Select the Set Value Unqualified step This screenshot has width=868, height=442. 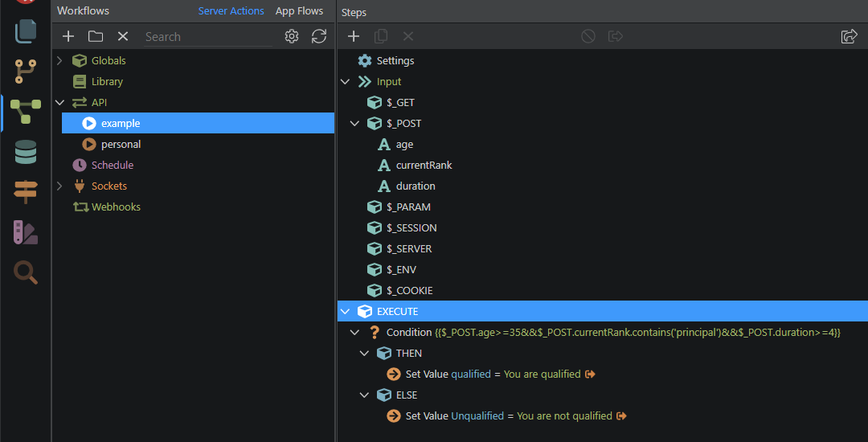pyautogui.click(x=460, y=415)
